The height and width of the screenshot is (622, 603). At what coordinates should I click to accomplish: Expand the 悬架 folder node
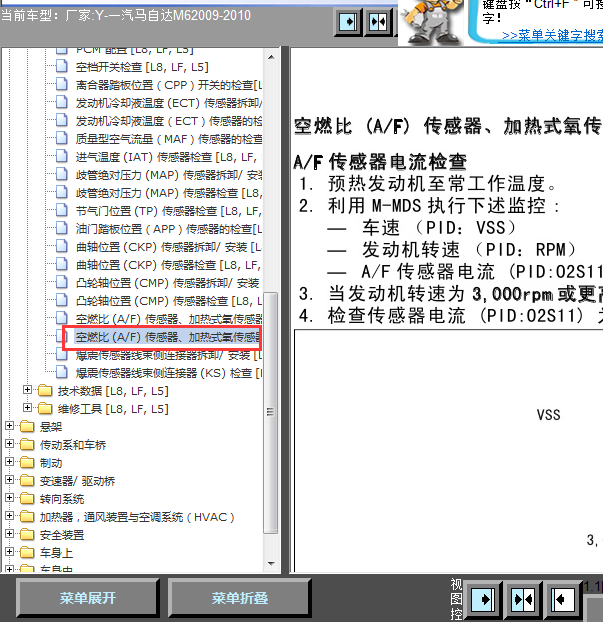(9, 426)
